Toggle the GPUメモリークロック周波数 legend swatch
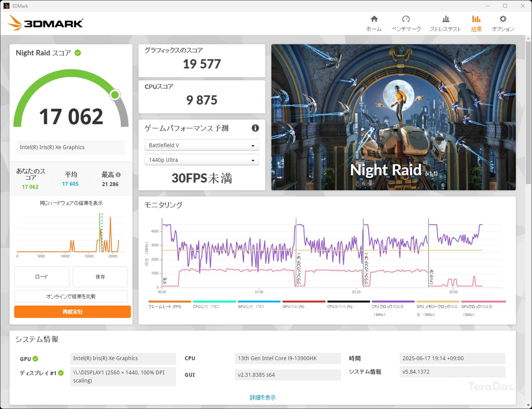Image resolution: width=532 pixels, height=409 pixels. [x=438, y=302]
